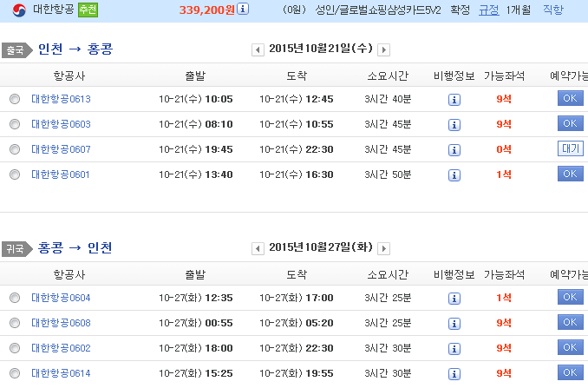Click 0석 seat count for 대한항공0607
Screen dimensions: 588x388
(504, 149)
